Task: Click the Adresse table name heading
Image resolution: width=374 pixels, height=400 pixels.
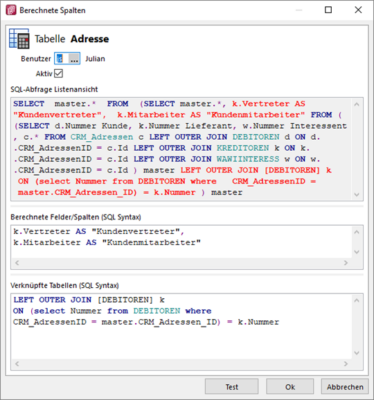Action: [x=90, y=39]
